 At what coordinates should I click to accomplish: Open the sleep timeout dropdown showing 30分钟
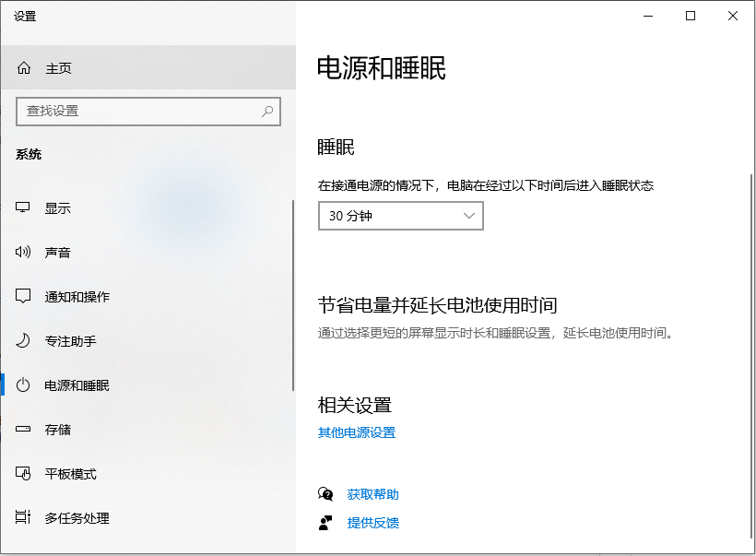tap(400, 215)
